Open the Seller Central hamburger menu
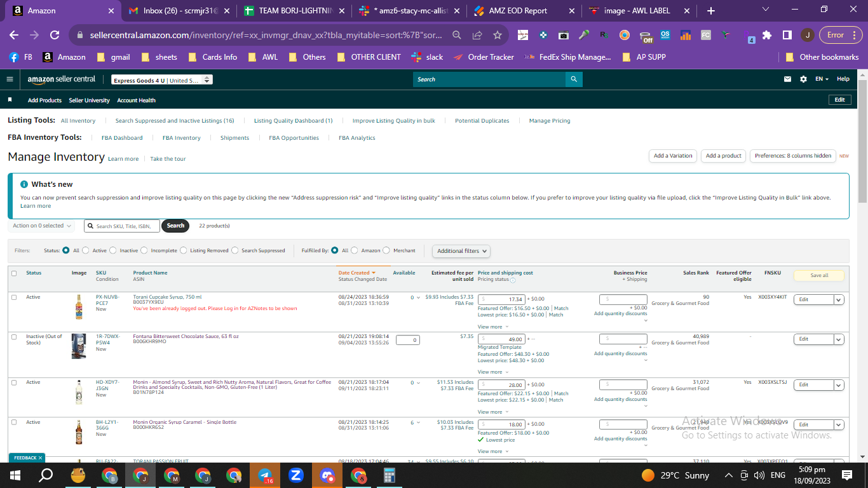The height and width of the screenshot is (488, 868). (x=10, y=79)
